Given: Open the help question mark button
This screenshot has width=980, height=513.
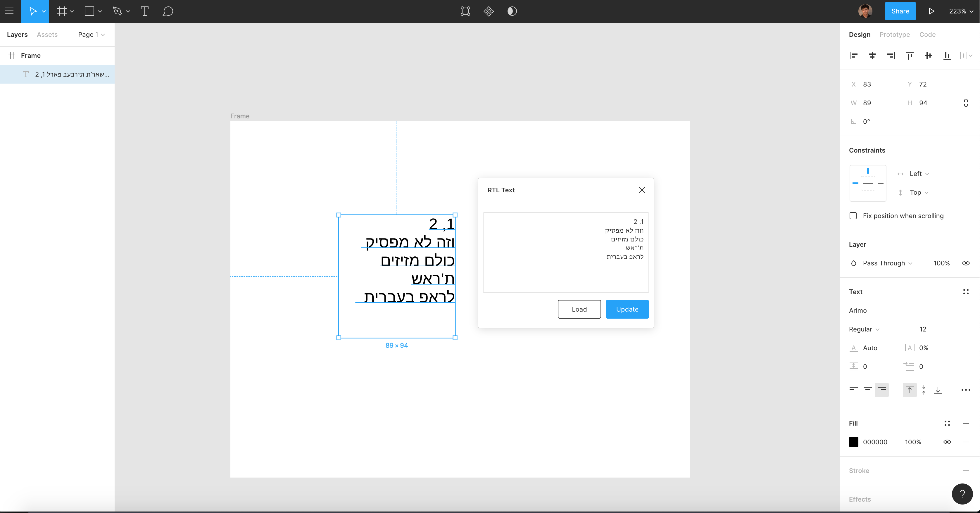Looking at the screenshot, I should (962, 494).
